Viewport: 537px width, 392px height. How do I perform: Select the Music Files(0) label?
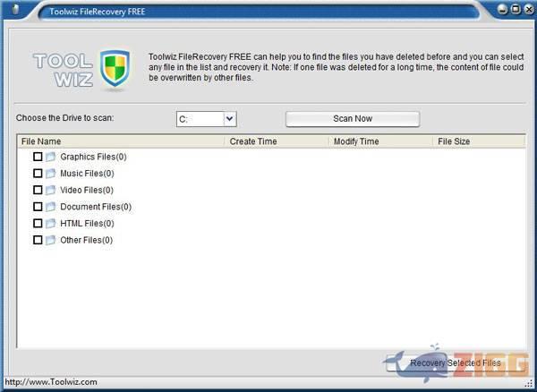(88, 174)
